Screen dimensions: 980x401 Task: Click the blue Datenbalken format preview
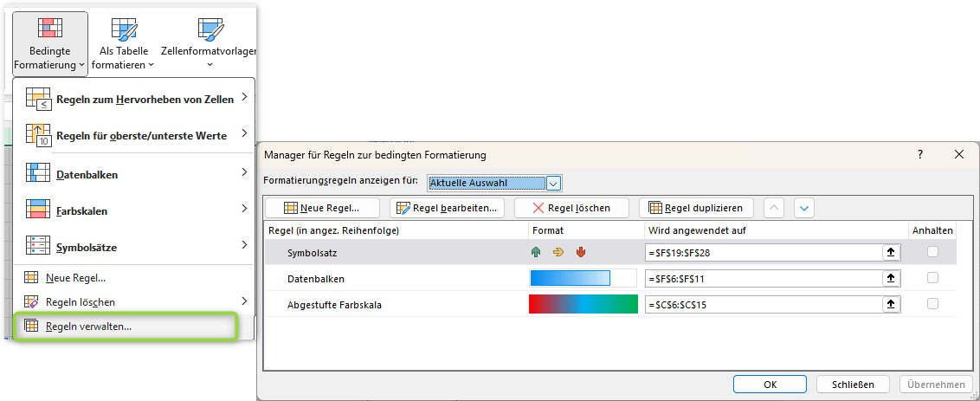pos(570,278)
